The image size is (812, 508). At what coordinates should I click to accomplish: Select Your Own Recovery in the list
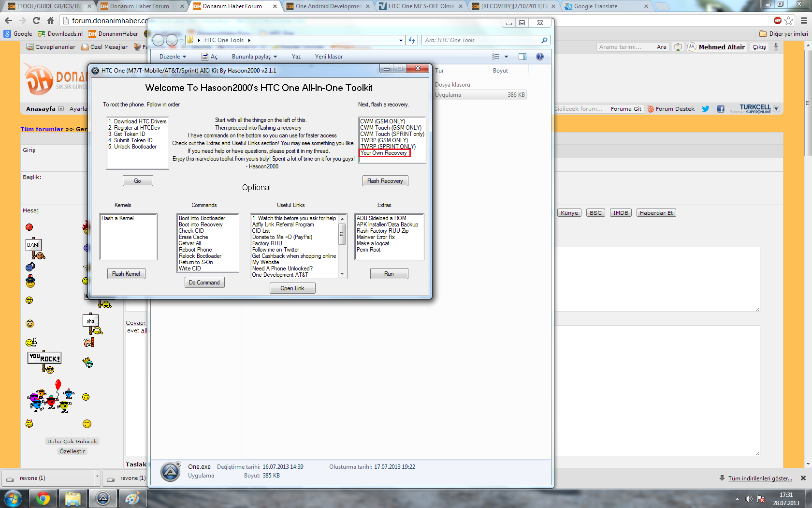click(384, 153)
